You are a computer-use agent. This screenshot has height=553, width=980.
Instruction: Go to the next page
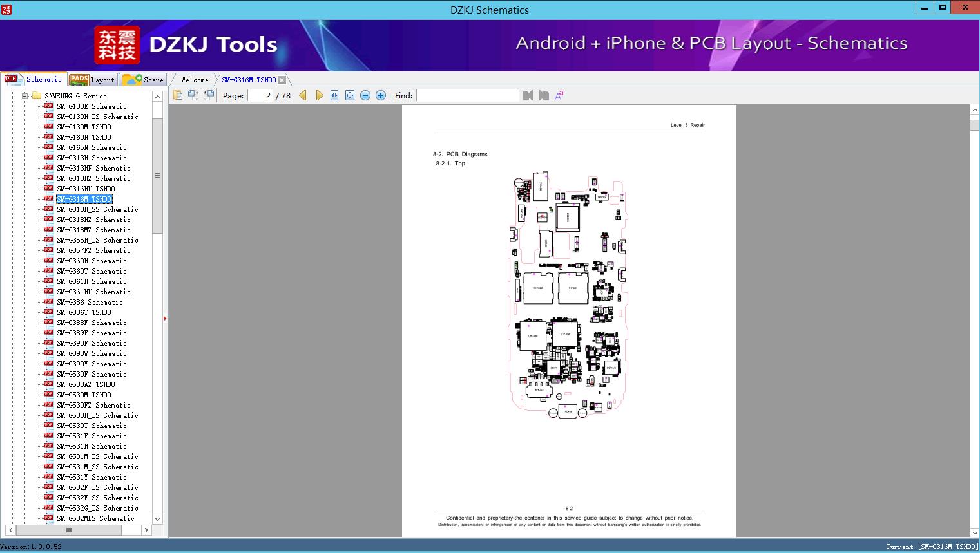(x=319, y=95)
